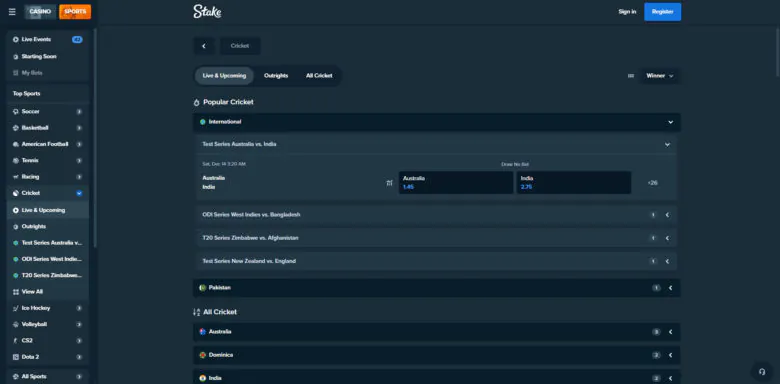Click the Tennis icon in sidebar
Viewport: 780px width, 384px height.
(15, 161)
